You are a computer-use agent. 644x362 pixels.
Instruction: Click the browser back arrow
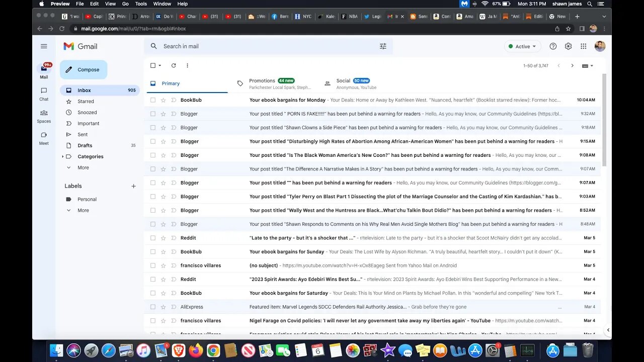pyautogui.click(x=40, y=29)
